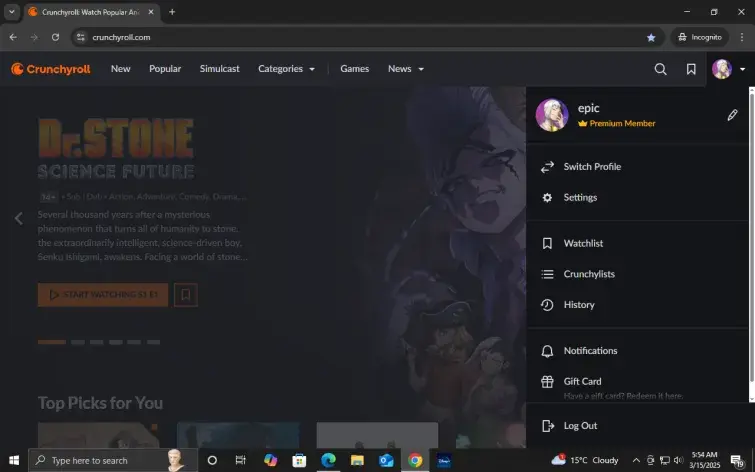Image resolution: width=755 pixels, height=472 pixels.
Task: Go to previous carousel slide arrow
Action: [19, 218]
